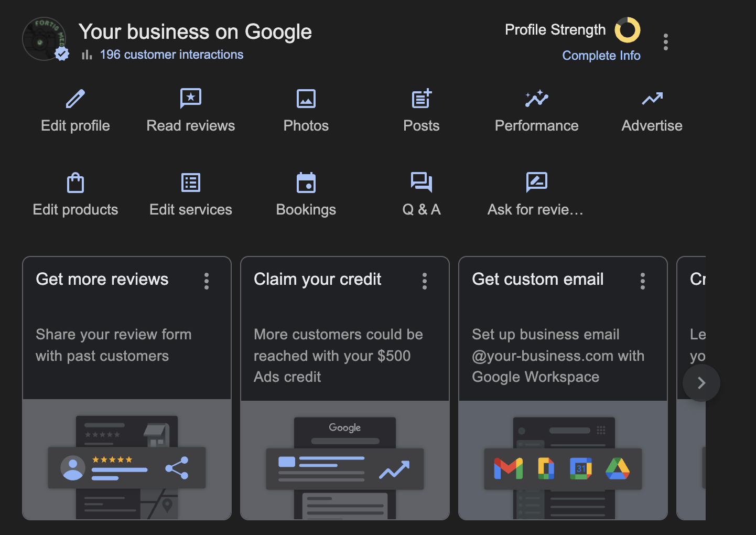Viewport: 756px width, 535px height.
Task: Click the Complete Info link
Action: 601,56
